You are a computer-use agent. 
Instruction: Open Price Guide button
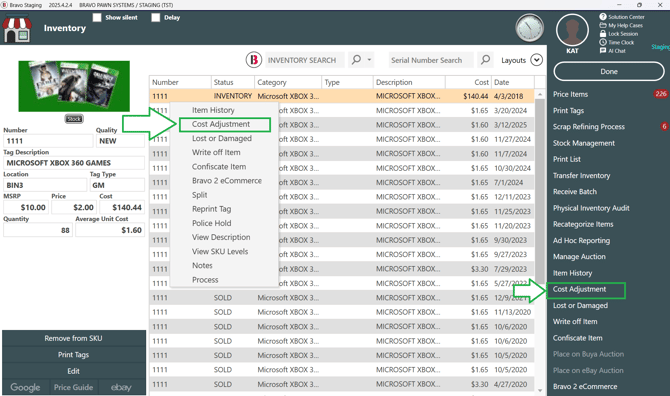(x=73, y=387)
